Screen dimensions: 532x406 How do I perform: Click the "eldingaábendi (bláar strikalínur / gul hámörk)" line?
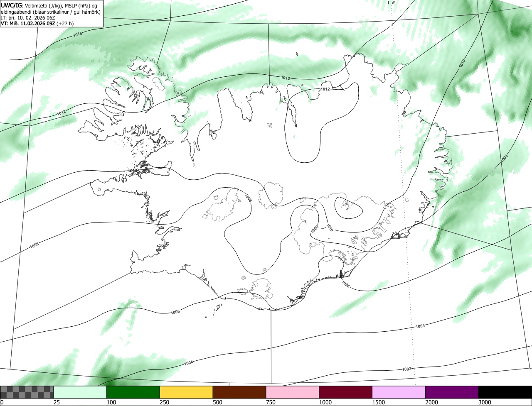tap(51, 12)
